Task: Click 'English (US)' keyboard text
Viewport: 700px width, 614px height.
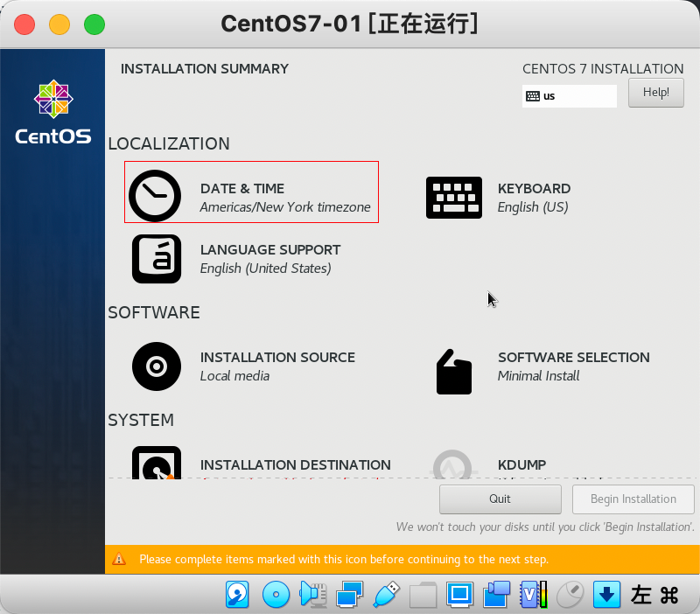Action: [533, 207]
